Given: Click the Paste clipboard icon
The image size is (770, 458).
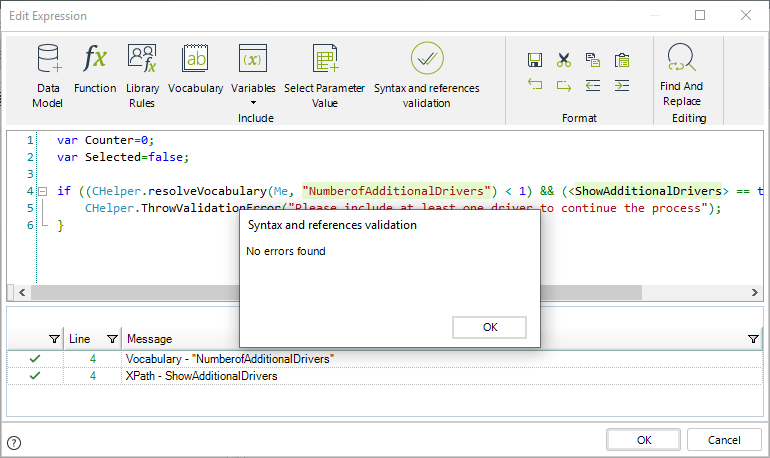Looking at the screenshot, I should (x=622, y=60).
